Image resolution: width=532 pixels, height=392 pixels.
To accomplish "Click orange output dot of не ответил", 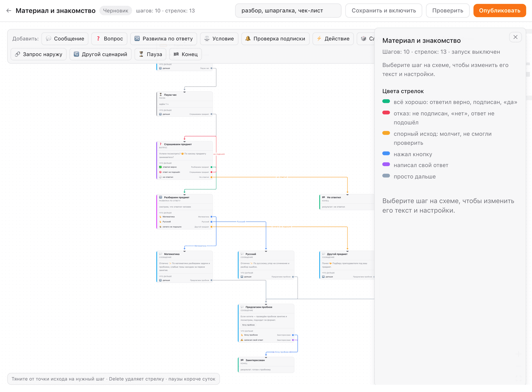I will point(211,177).
